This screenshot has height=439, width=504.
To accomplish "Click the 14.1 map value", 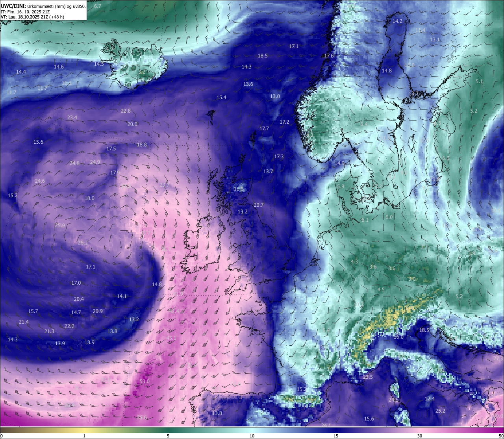I will coord(122,296).
